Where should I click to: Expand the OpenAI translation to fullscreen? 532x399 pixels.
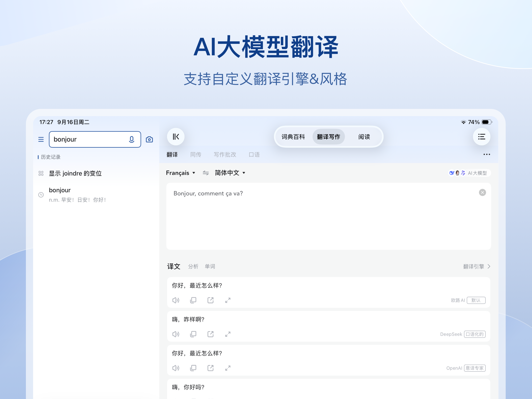(228, 368)
